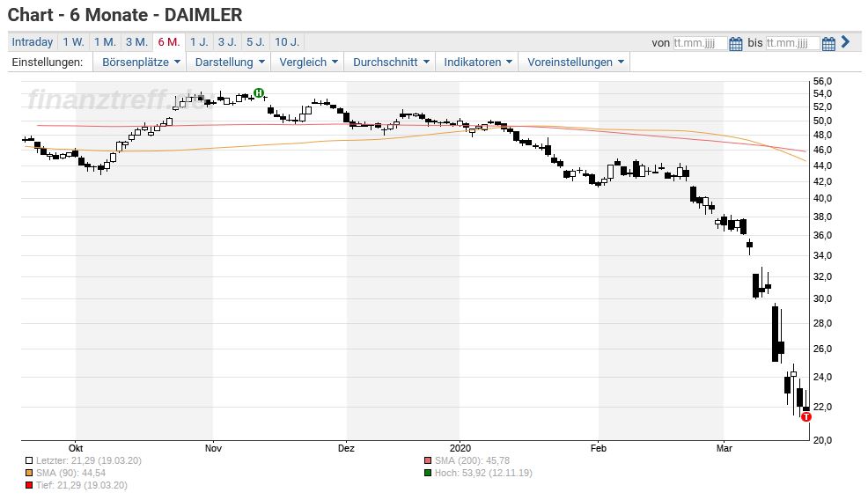Focus the 'bis' end date field
The image size is (868, 500).
[x=792, y=43]
